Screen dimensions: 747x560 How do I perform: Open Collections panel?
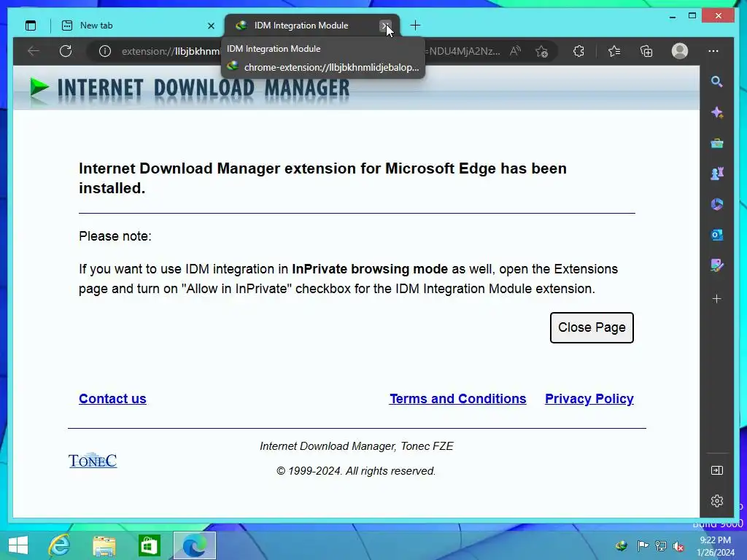click(x=646, y=51)
